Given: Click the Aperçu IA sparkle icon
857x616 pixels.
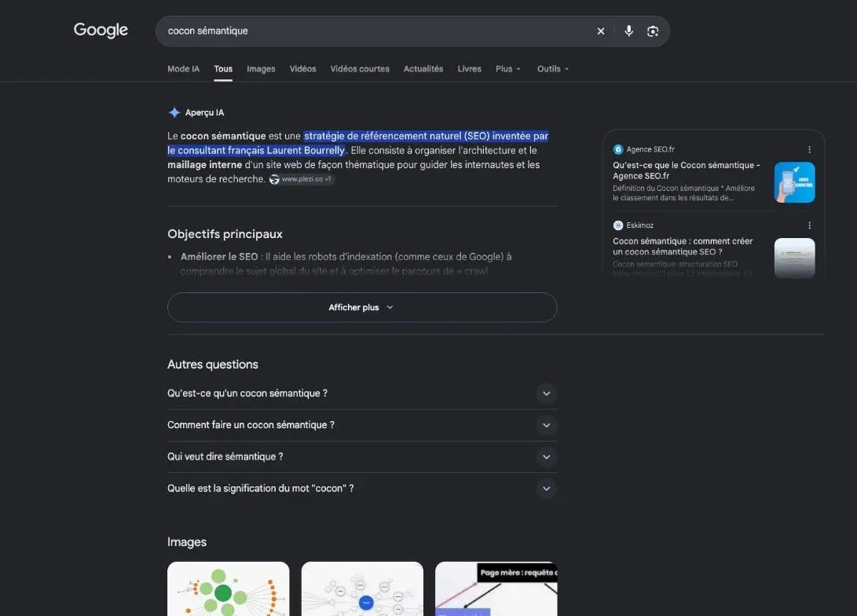Looking at the screenshot, I should 174,112.
